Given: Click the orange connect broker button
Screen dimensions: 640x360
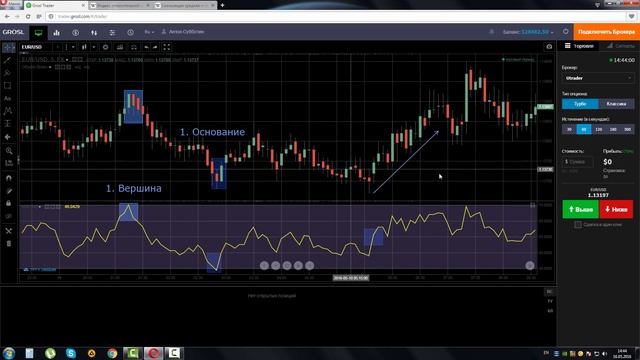Looking at the screenshot, I should (x=607, y=32).
